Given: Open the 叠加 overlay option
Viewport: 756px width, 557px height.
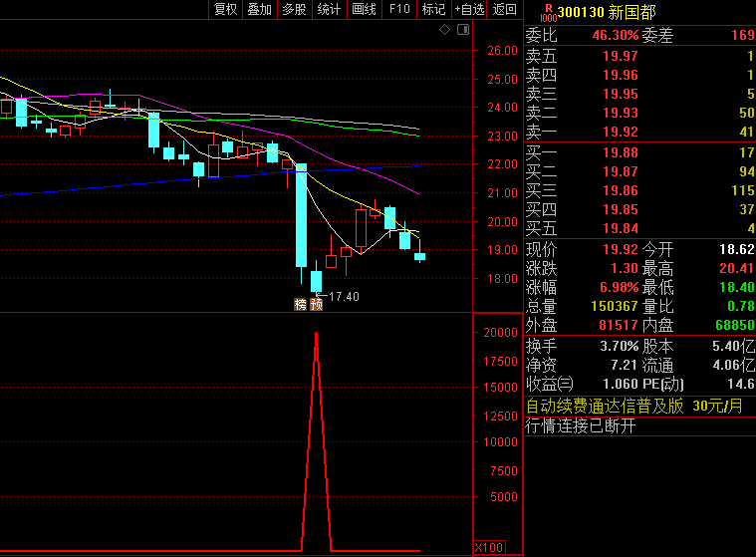Looking at the screenshot, I should (x=260, y=9).
